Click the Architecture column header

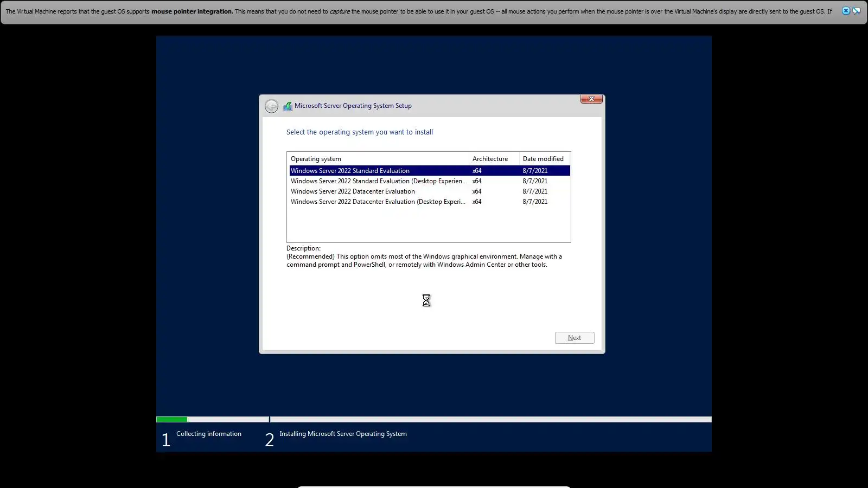[x=494, y=159]
